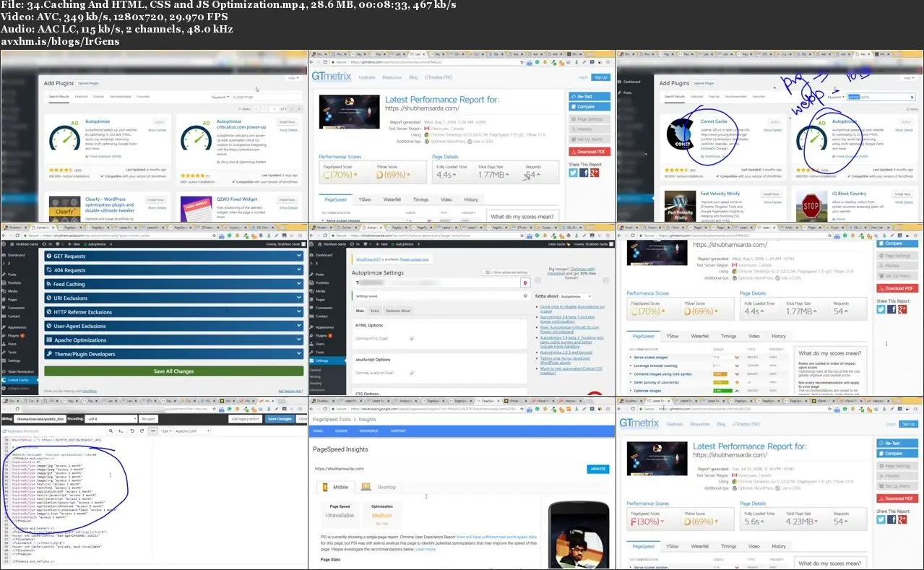Select Collapse menu in the Comet Cache page sidebar

pos(15,388)
